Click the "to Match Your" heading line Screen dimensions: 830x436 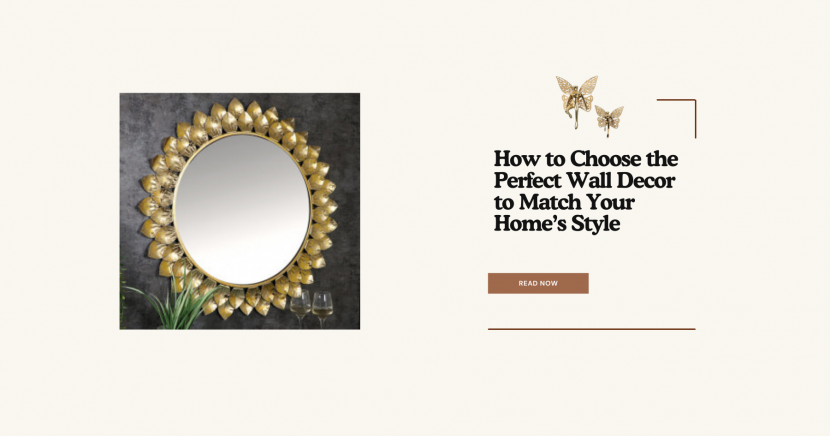(x=564, y=202)
